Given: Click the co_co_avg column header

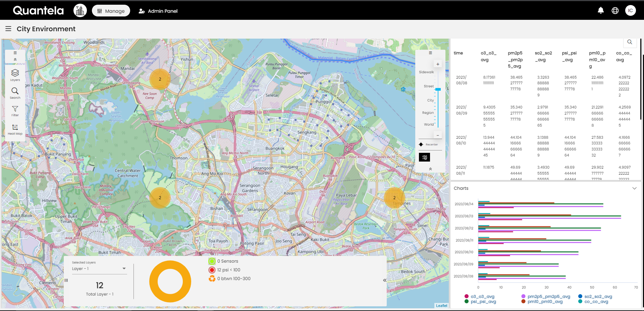Looking at the screenshot, I should point(624,56).
